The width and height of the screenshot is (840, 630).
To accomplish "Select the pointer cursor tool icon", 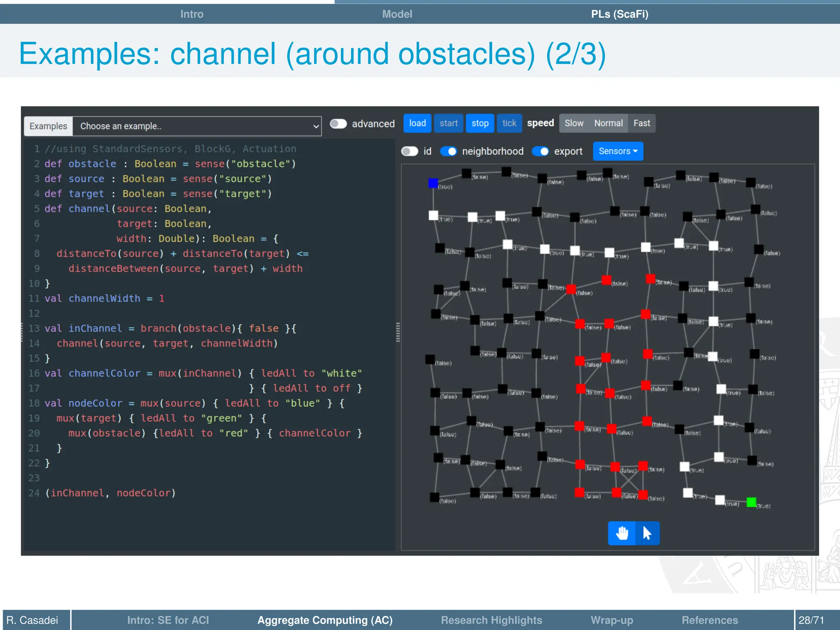I will (647, 533).
